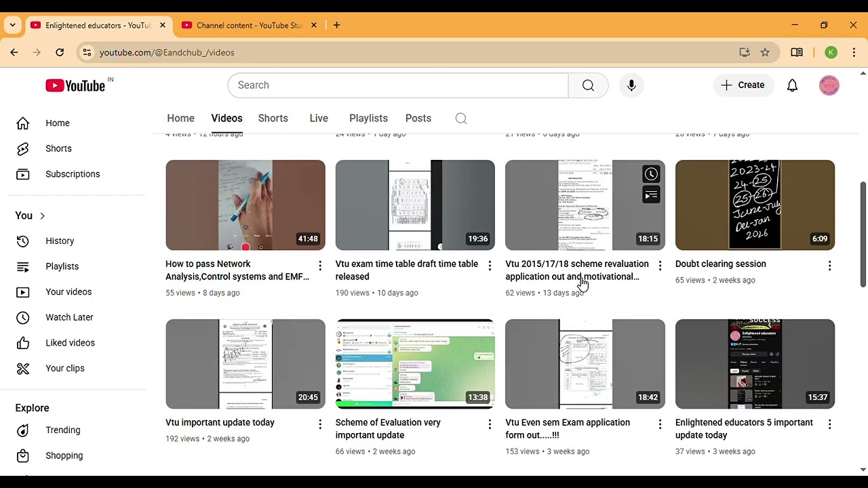Open options menu for 5 important update video
Viewport: 868px width, 488px height.
829,424
